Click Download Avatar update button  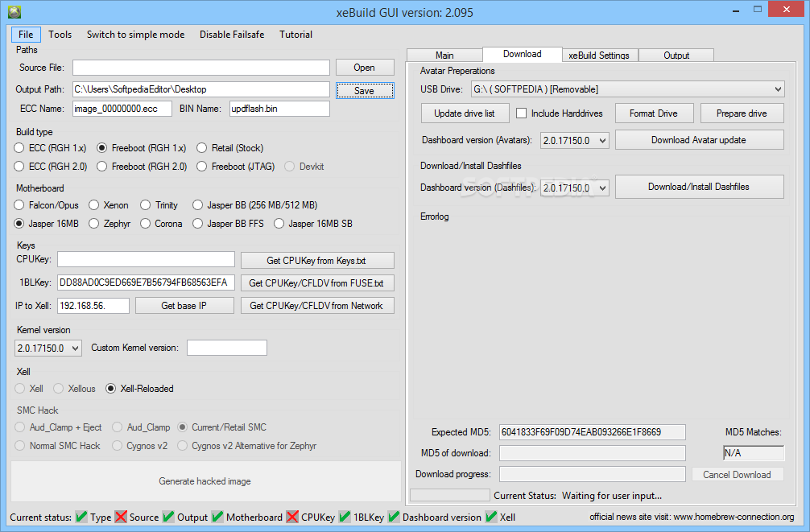pos(700,140)
